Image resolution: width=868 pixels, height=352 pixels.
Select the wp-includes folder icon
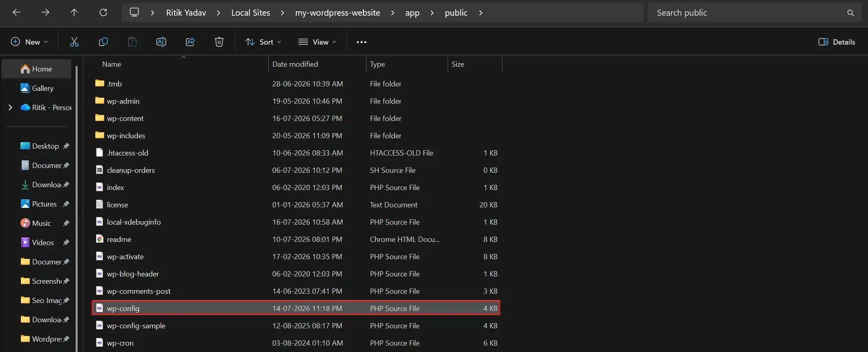(x=99, y=135)
